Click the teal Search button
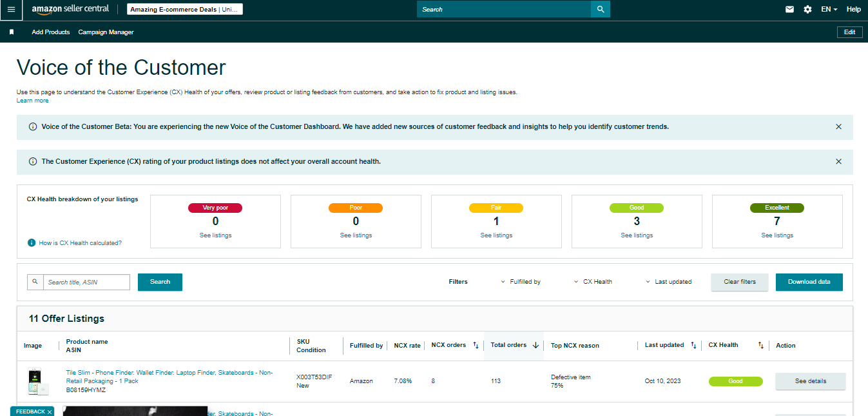This screenshot has height=416, width=868. [160, 282]
